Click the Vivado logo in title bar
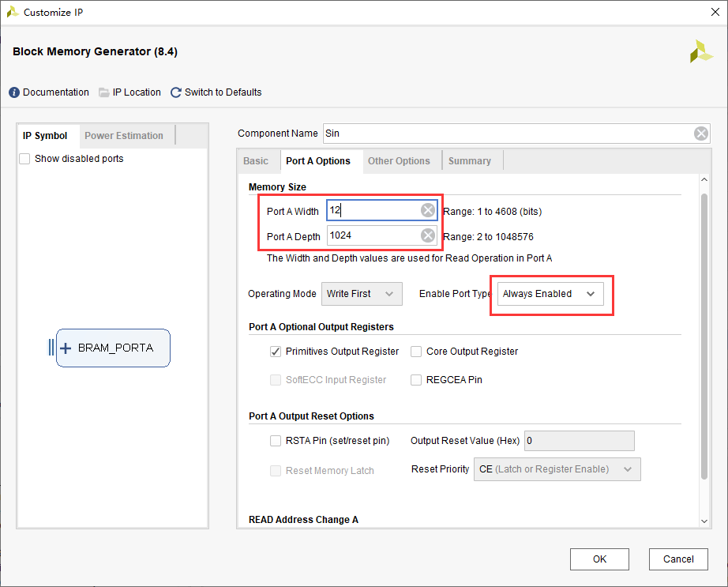The width and height of the screenshot is (728, 587). pos(13,12)
